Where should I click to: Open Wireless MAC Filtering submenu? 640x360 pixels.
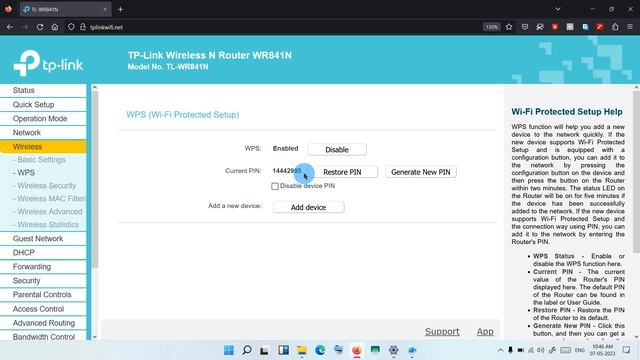pos(49,199)
